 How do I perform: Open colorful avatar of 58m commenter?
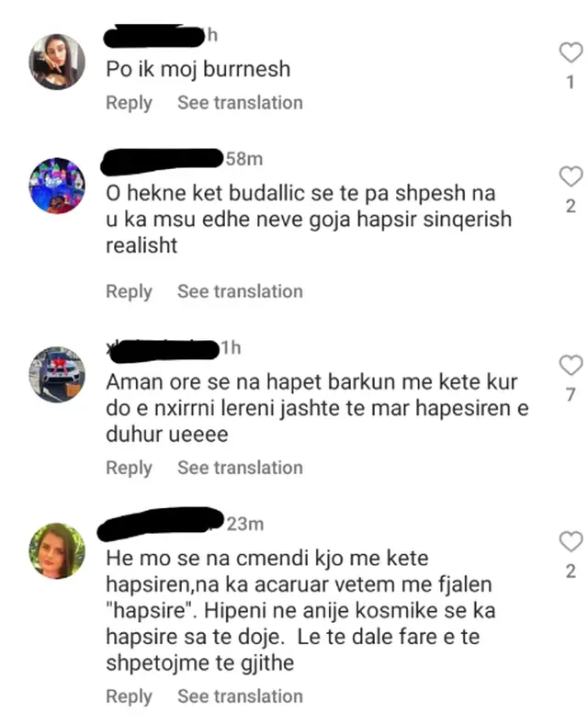click(57, 186)
